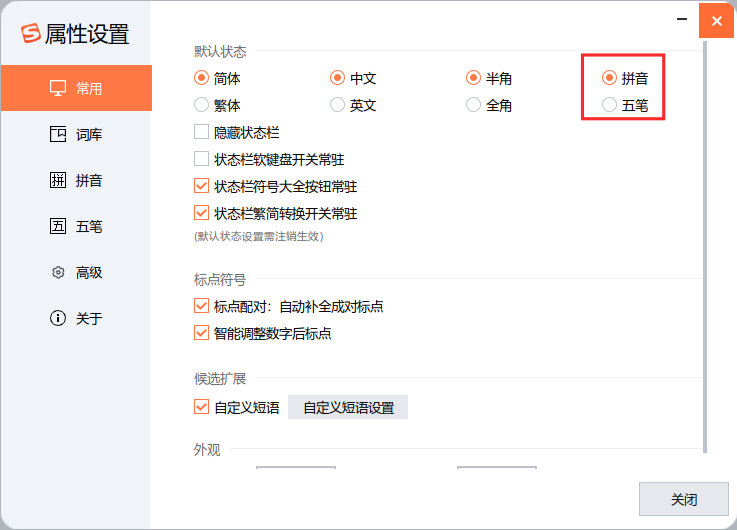Enable the 隐藏状态栏 checkbox

201,132
